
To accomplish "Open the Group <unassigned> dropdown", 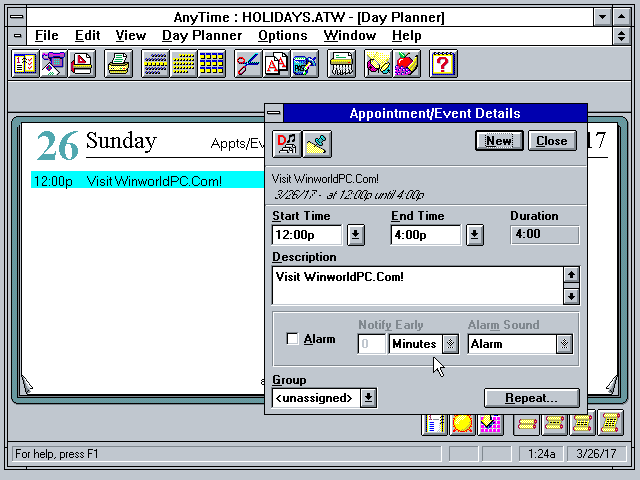I will tap(368, 398).
